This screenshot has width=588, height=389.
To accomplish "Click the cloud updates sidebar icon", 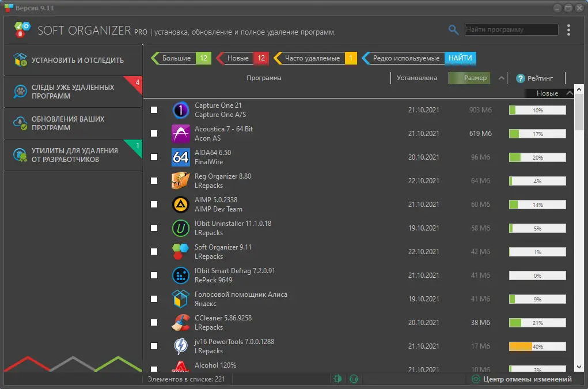I will click(x=20, y=123).
